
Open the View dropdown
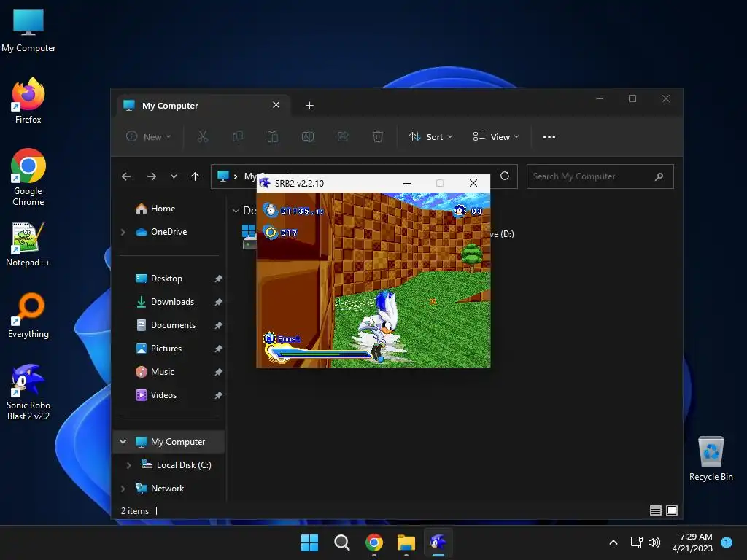496,136
